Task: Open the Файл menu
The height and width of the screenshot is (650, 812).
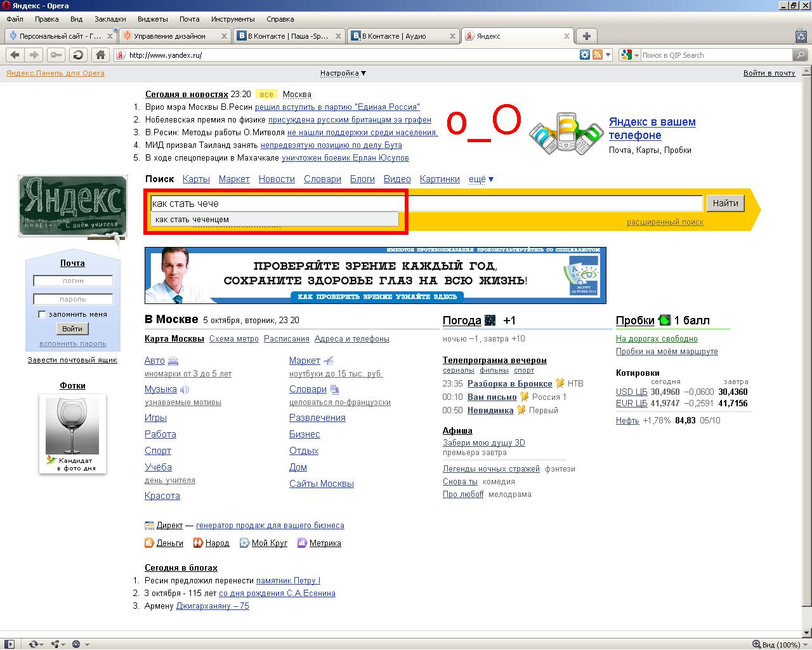Action: click(x=15, y=19)
